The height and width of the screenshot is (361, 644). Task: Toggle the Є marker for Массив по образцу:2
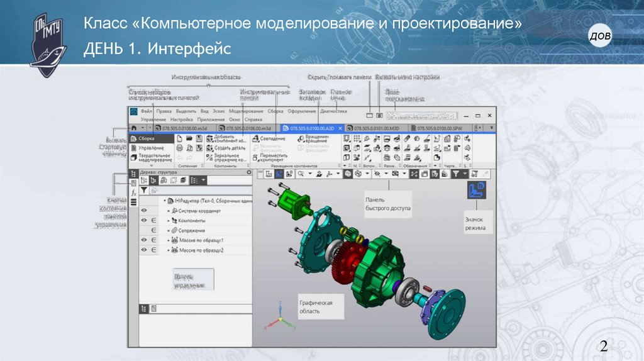point(153,250)
